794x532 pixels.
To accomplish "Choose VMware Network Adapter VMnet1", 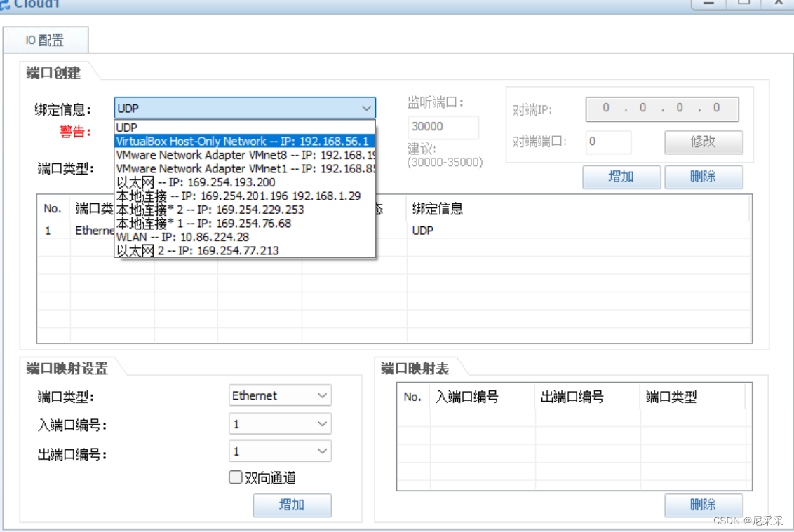I will 245,168.
